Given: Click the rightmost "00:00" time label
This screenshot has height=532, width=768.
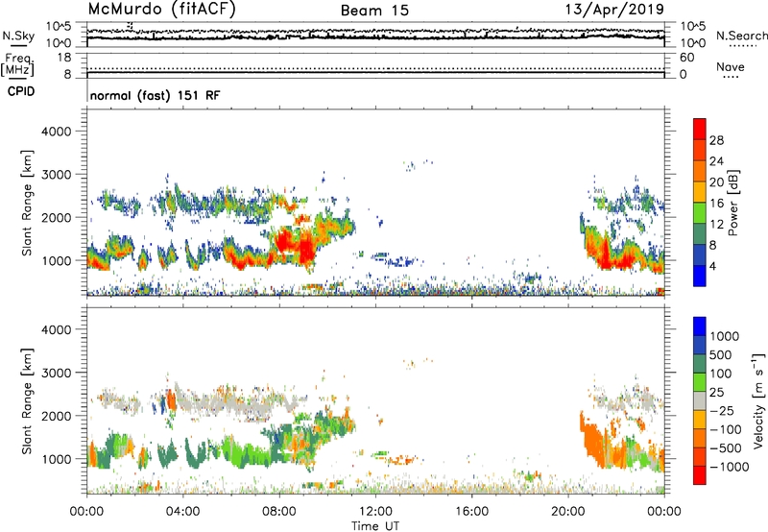Looking at the screenshot, I should [x=664, y=512].
